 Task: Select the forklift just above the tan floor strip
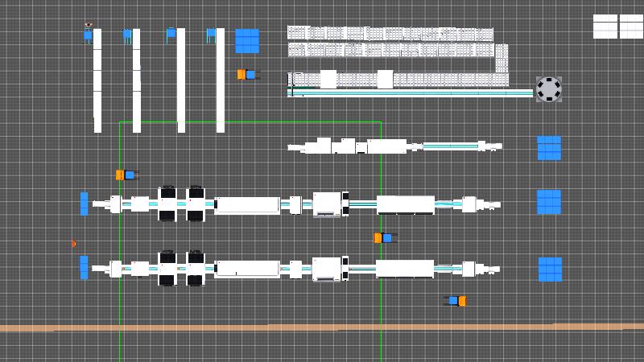click(x=456, y=301)
